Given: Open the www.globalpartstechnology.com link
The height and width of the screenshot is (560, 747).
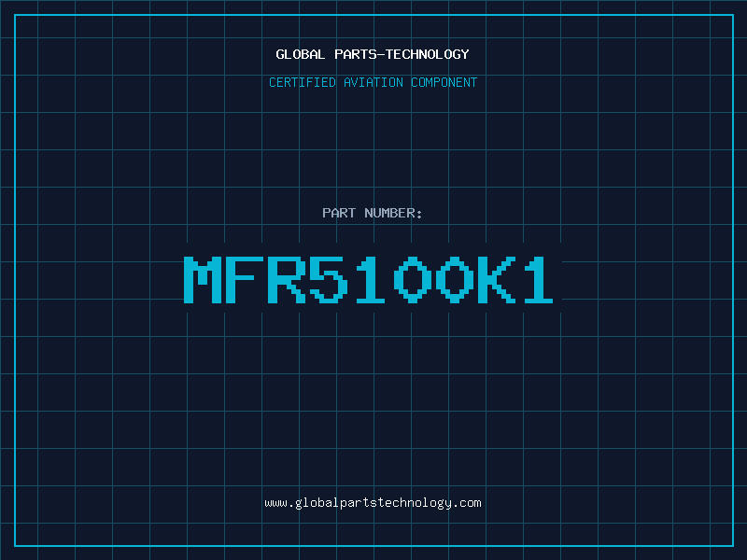Looking at the screenshot, I should click(x=373, y=502).
